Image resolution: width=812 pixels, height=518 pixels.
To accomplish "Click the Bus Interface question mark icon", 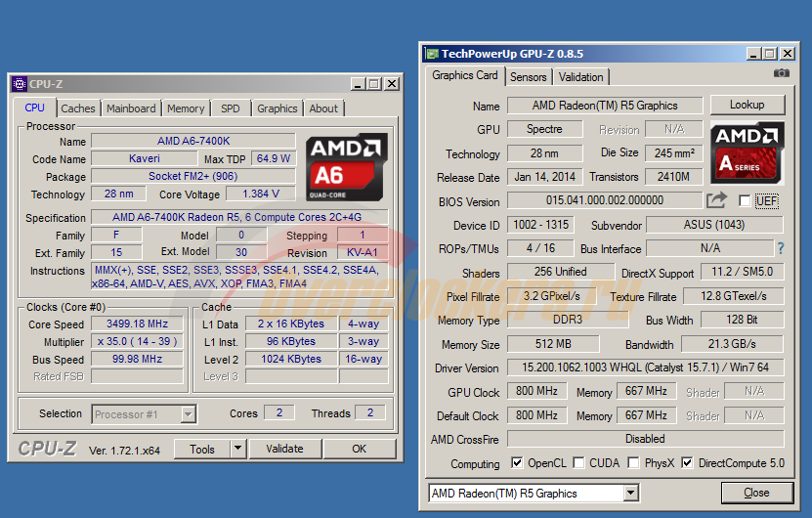I will point(780,249).
